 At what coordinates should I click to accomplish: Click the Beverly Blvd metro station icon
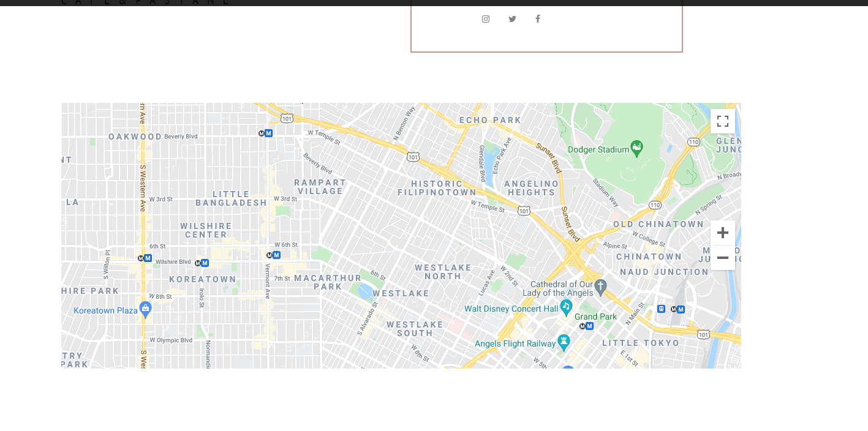click(x=265, y=133)
